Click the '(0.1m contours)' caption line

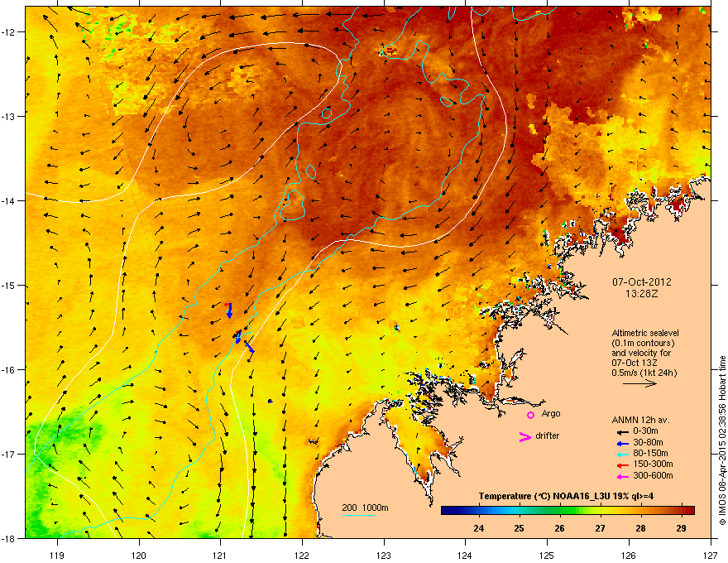[643, 344]
